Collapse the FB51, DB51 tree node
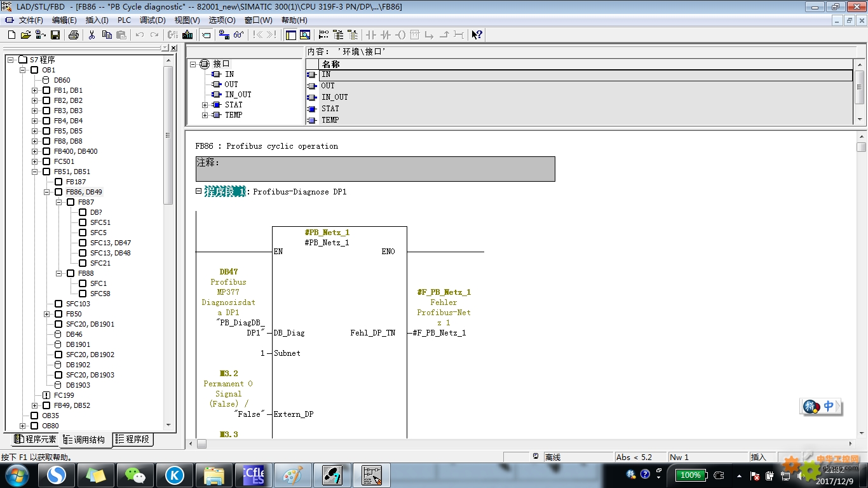The image size is (868, 488). [34, 172]
